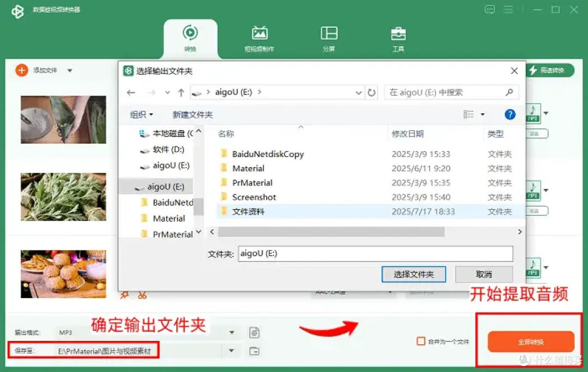Open the hamburger menu in title bar

coord(508,9)
